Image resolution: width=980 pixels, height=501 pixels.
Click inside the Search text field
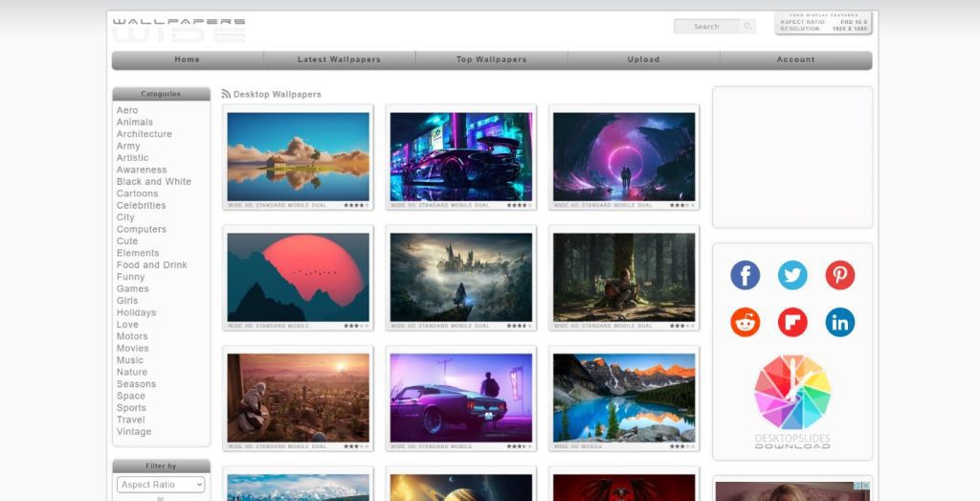pyautogui.click(x=706, y=27)
